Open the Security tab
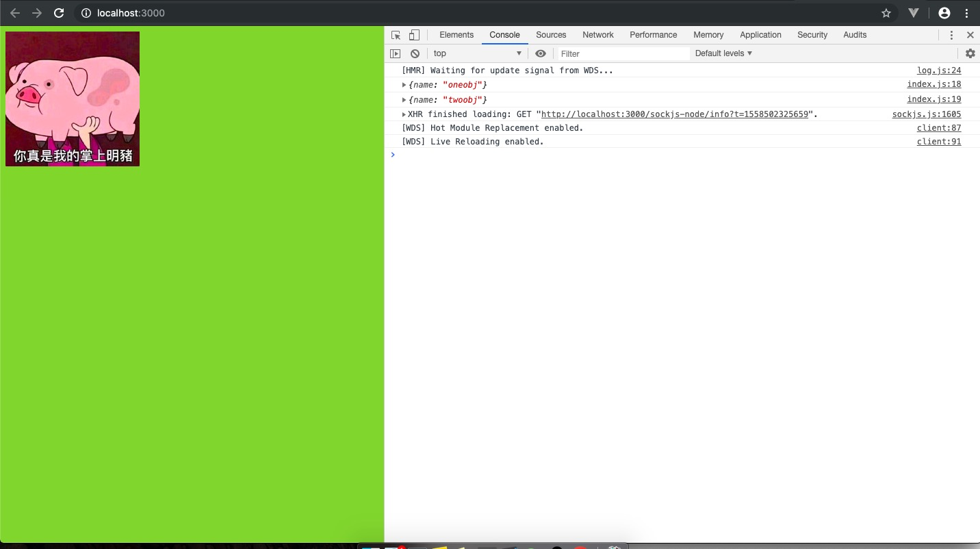The image size is (980, 549). tap(812, 35)
